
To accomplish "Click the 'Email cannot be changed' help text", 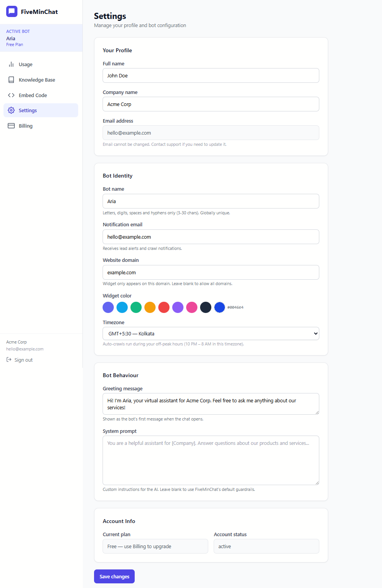I will (x=164, y=144).
